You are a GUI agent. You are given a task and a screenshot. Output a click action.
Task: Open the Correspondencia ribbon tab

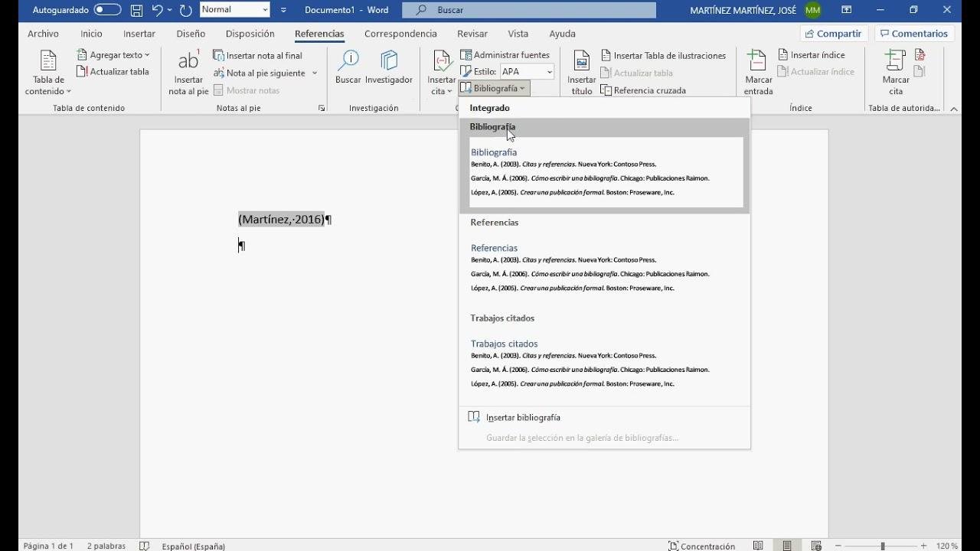[x=400, y=34]
